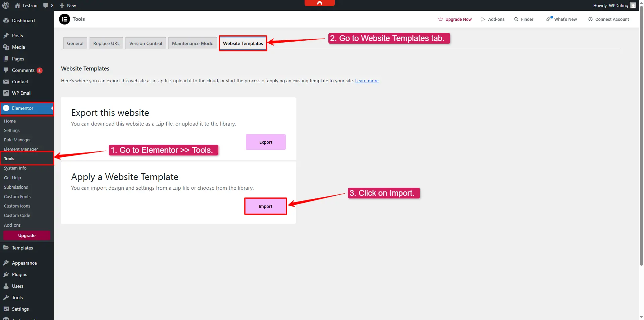Switch to the Maintenance Mode tab
Viewport: 644px width, 320px height.
coord(193,43)
